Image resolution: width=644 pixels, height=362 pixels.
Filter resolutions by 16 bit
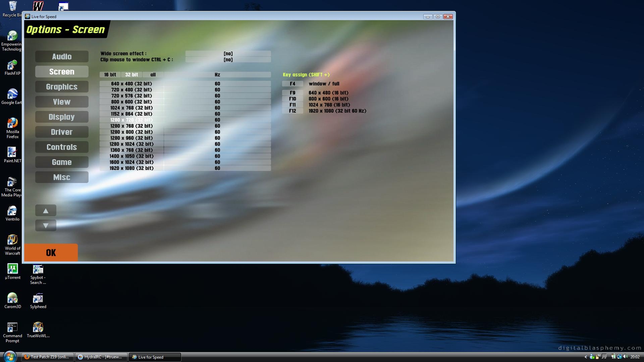tap(110, 75)
